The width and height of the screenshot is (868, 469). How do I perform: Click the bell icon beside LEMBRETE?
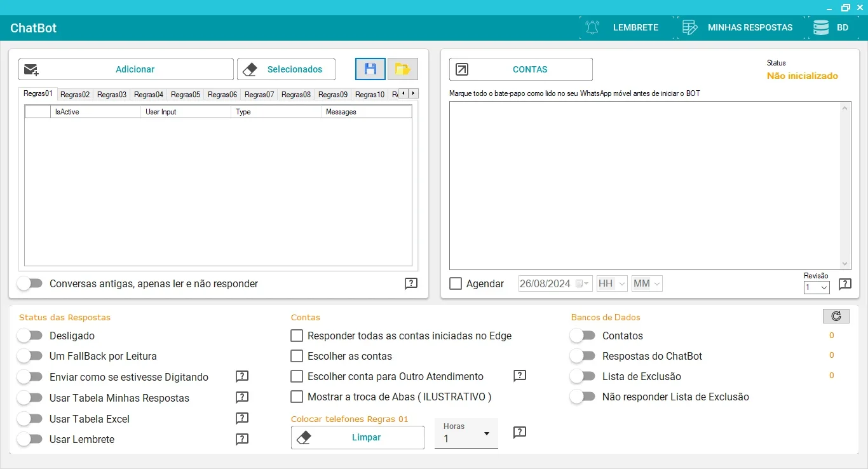[x=592, y=27]
